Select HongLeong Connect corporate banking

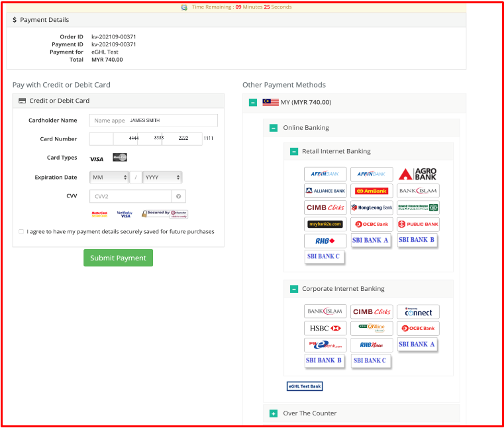click(x=418, y=311)
